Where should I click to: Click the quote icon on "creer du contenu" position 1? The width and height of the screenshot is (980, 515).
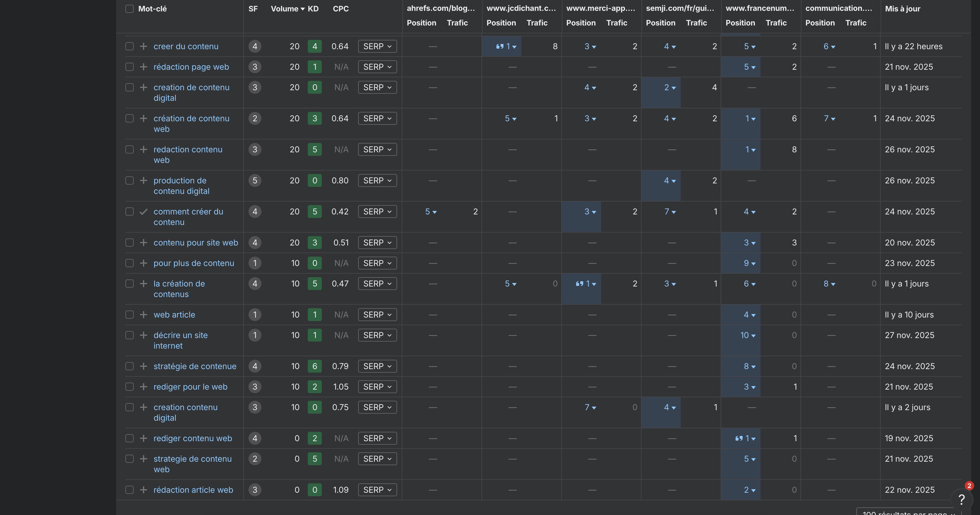(500, 46)
